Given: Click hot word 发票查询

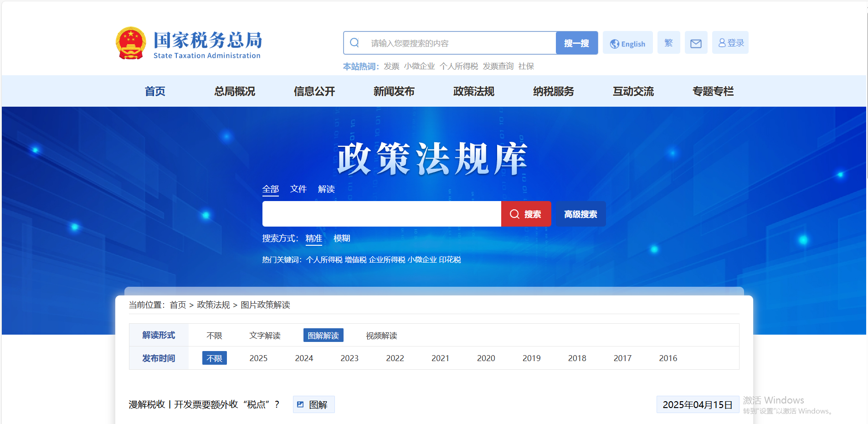Looking at the screenshot, I should [x=498, y=67].
